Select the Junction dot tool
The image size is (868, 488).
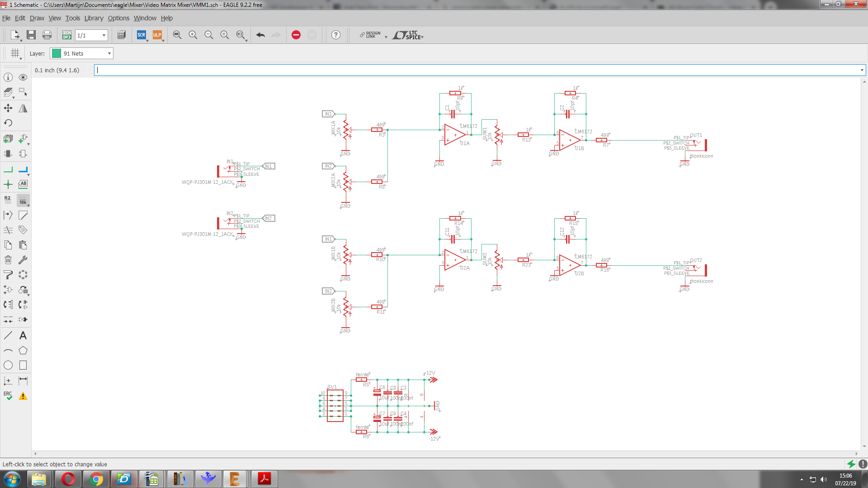(x=8, y=184)
